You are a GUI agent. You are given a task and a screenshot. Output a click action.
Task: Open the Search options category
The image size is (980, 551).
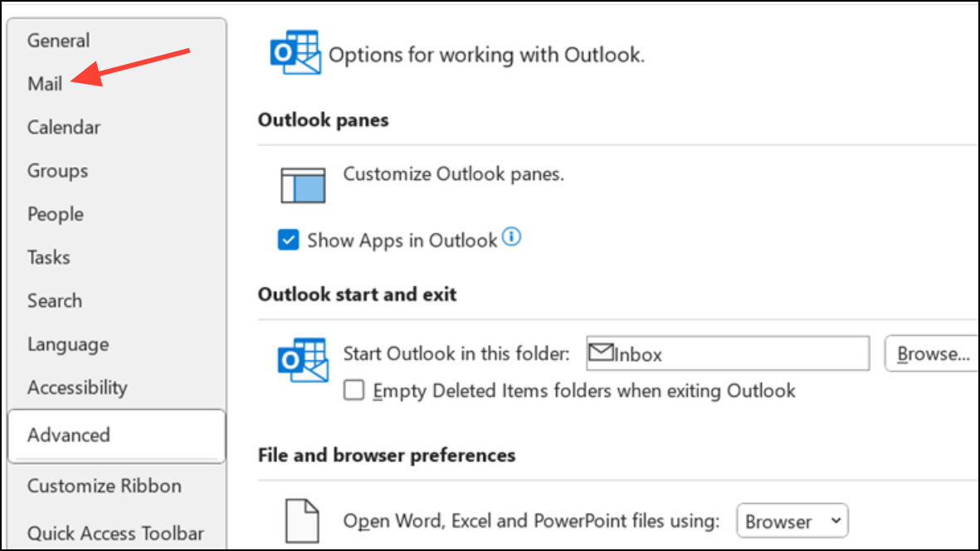tap(55, 300)
